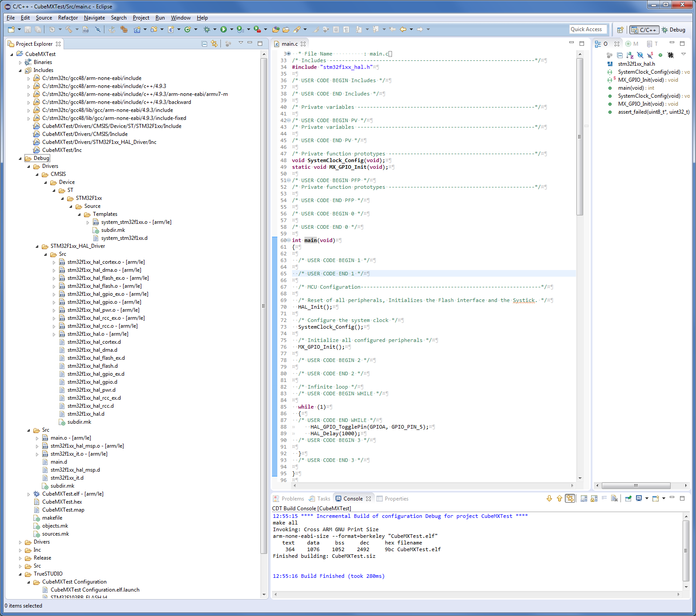
Task: Click the Open Console icon
Action: coord(656,498)
